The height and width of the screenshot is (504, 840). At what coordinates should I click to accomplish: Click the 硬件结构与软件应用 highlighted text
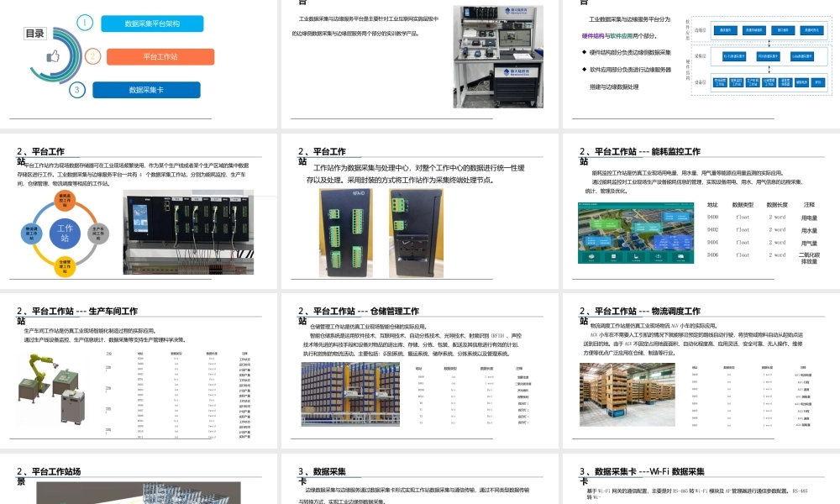point(607,36)
